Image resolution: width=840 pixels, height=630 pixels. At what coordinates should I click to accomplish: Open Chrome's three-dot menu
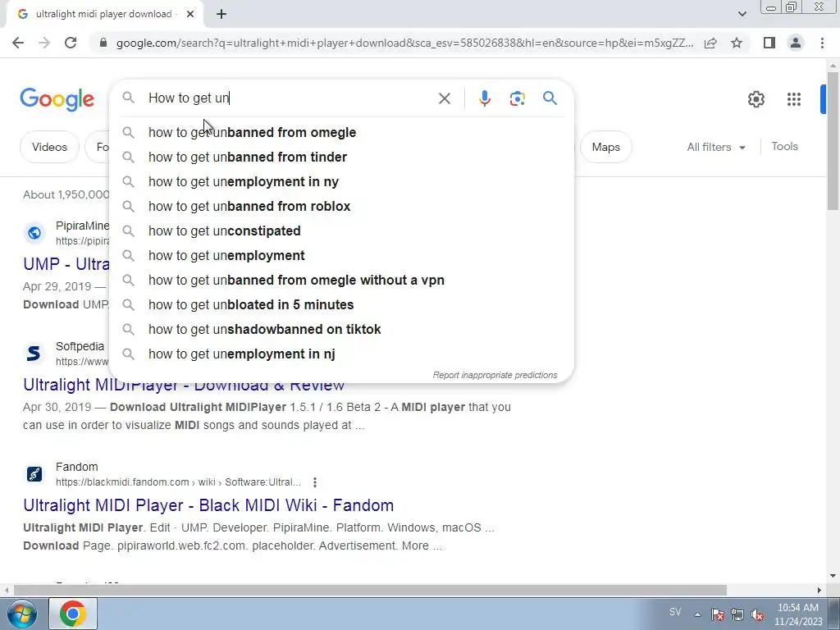tap(822, 43)
